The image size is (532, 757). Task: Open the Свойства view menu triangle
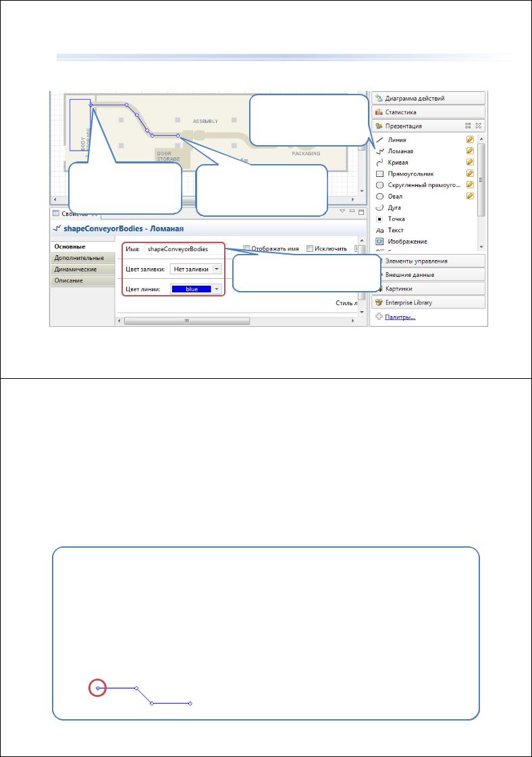click(x=342, y=211)
